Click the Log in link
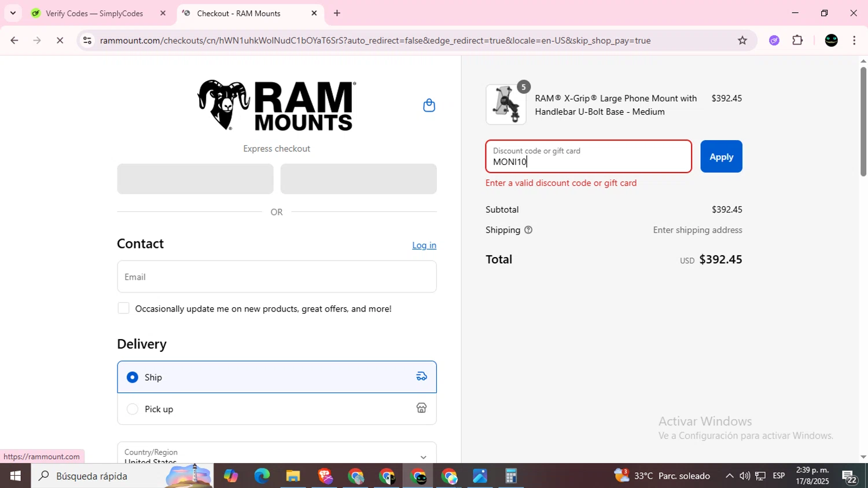Screen dimensions: 868x488 424,245
